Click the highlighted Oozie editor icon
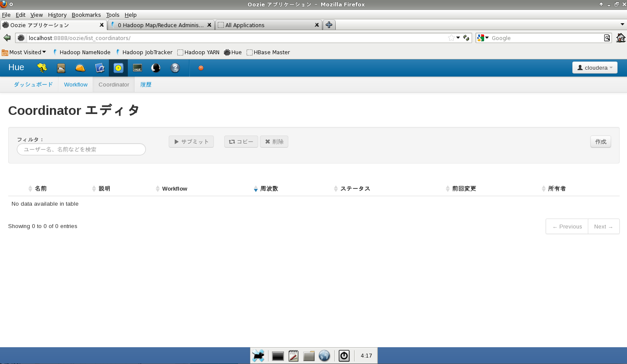Screen dimensions: 627x364 [x=118, y=68]
